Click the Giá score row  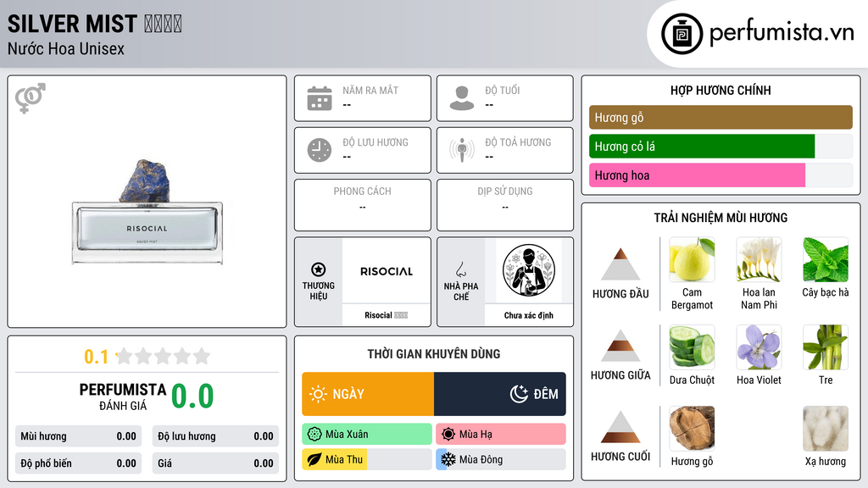click(215, 463)
